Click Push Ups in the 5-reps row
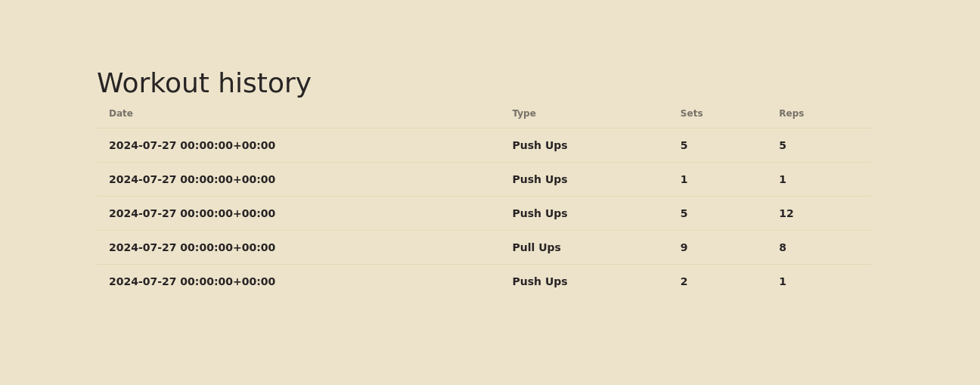This screenshot has height=385, width=980. (539, 145)
